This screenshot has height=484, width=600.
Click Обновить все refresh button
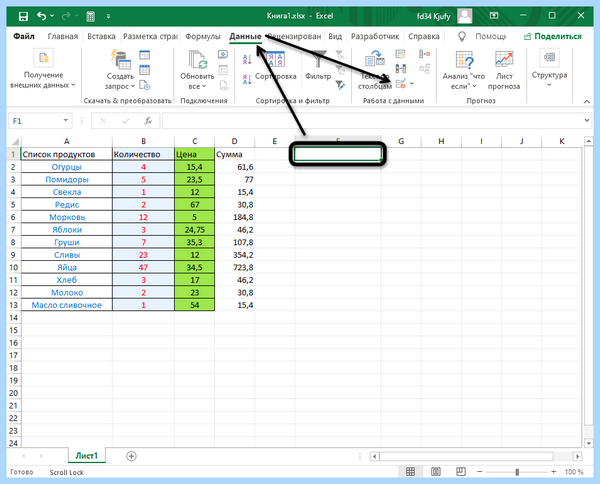tap(197, 70)
